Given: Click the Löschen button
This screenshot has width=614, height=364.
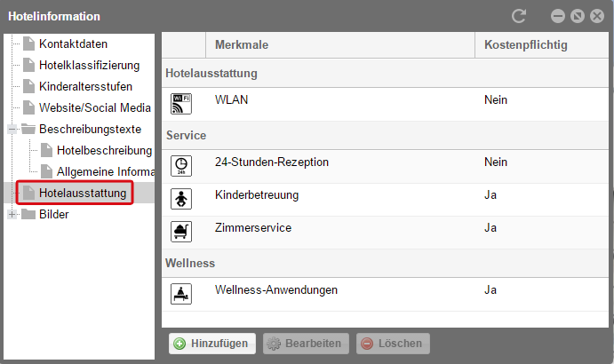Looking at the screenshot, I should [x=393, y=344].
